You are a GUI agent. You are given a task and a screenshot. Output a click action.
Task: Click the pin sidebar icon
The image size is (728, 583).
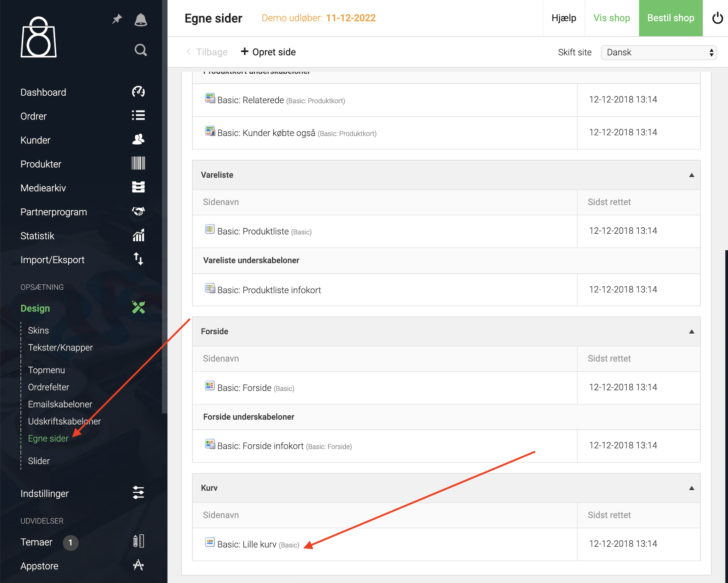coord(117,19)
